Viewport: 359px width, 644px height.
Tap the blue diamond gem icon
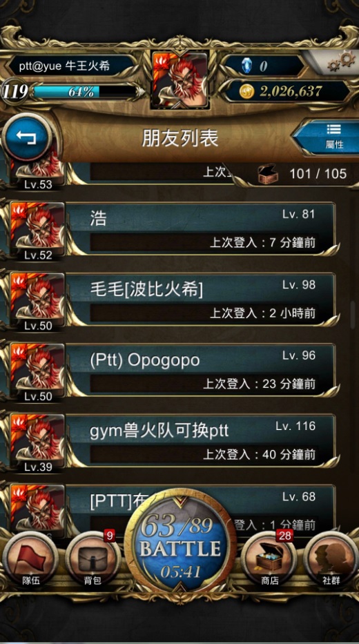point(246,66)
